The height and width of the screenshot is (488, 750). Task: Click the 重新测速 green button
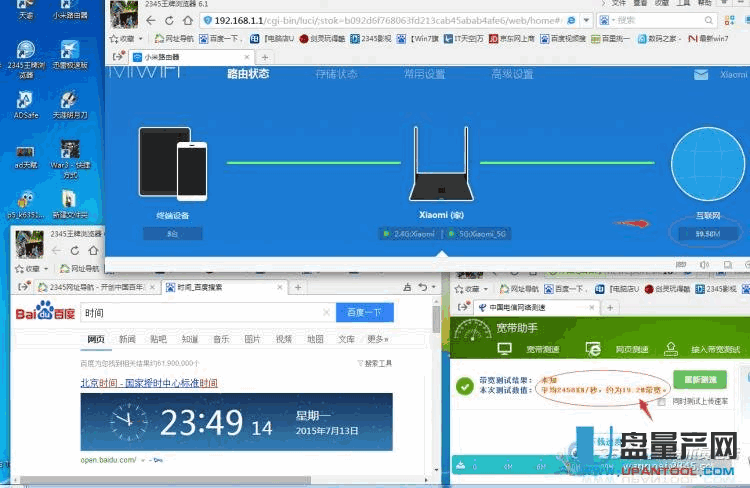(x=699, y=381)
